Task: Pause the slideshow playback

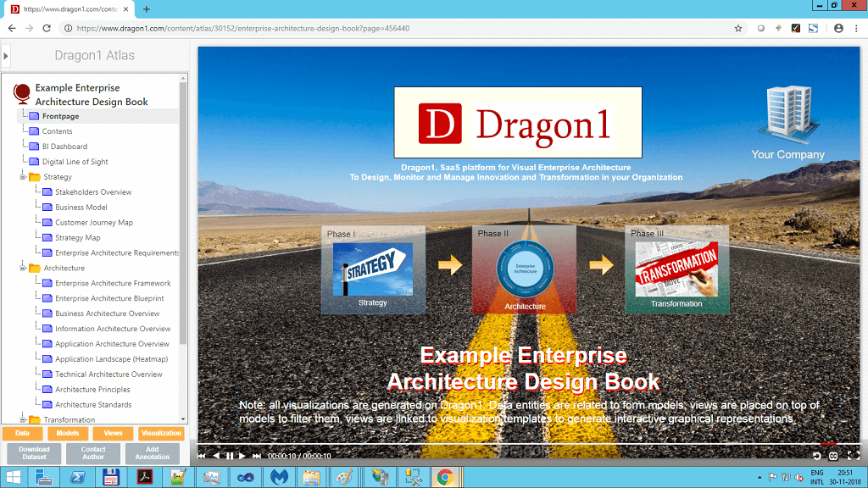Action: click(x=229, y=456)
